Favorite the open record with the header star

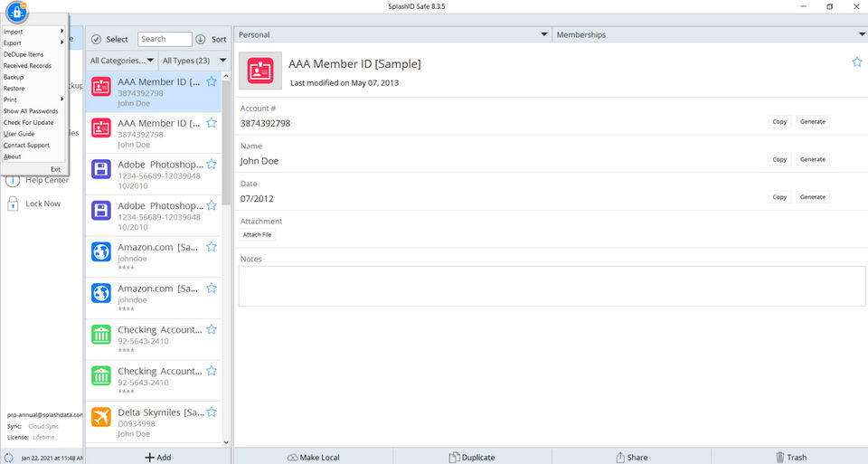coord(856,62)
